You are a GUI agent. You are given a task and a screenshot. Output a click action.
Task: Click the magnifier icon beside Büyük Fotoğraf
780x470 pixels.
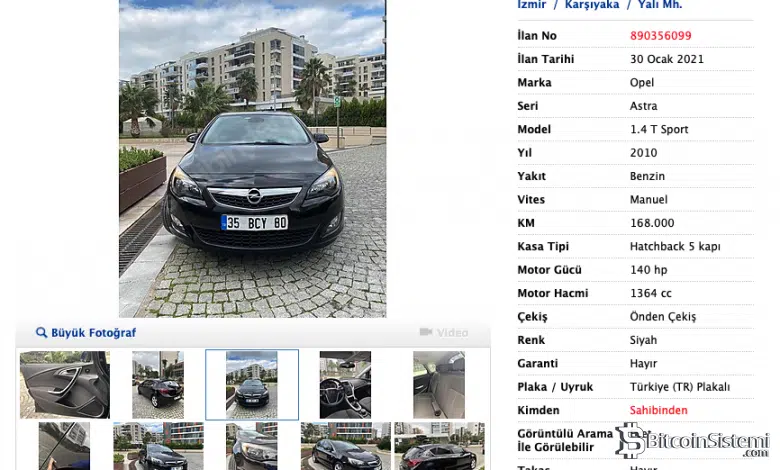pos(41,332)
